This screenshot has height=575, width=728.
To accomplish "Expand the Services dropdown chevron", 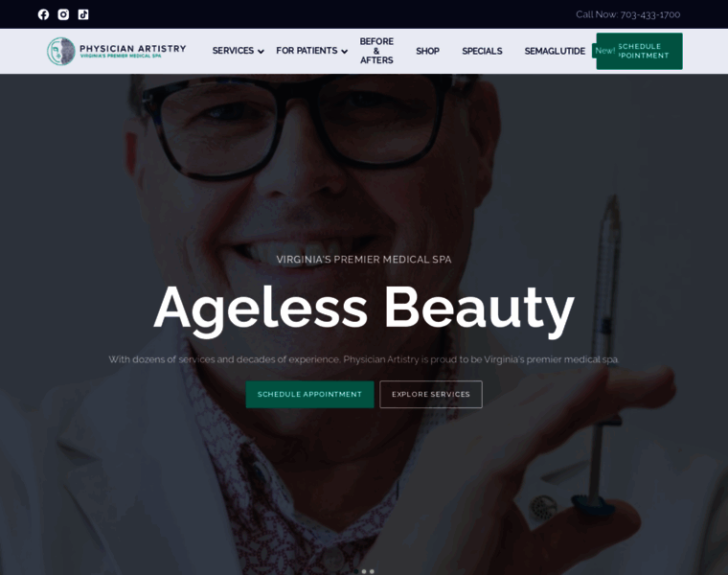I will pos(261,52).
